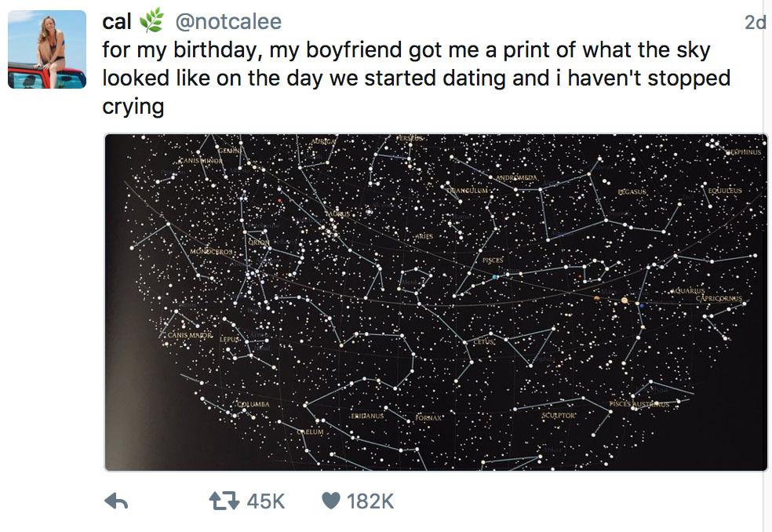
Task: Select the Eridanus constellation label
Action: (x=367, y=415)
